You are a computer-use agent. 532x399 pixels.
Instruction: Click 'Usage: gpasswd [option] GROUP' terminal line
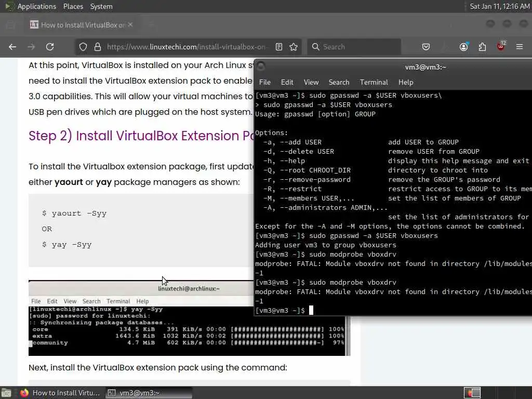point(315,114)
